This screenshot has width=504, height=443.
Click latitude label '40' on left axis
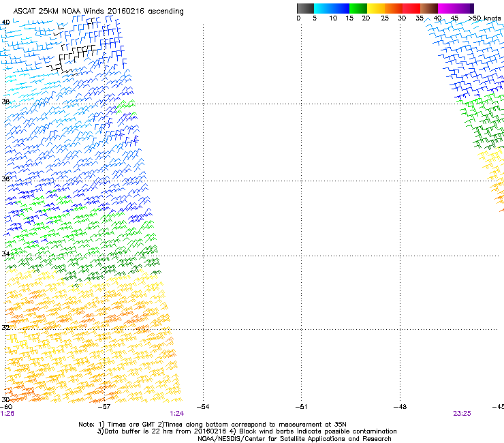click(x=5, y=22)
